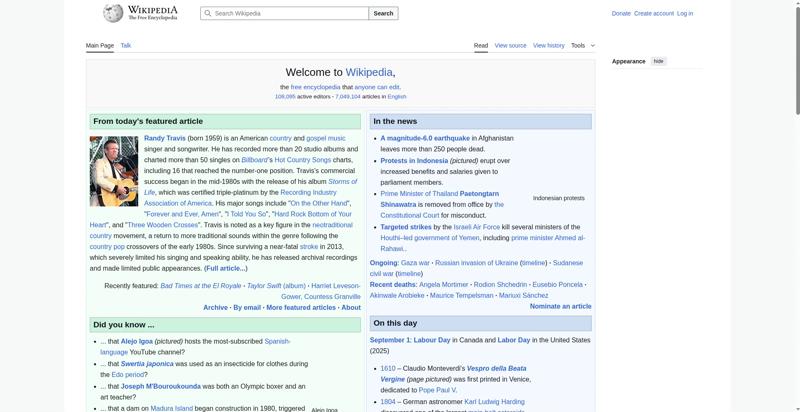
Task: Open the Joseph M'Bouroukounda link
Action: [161, 387]
